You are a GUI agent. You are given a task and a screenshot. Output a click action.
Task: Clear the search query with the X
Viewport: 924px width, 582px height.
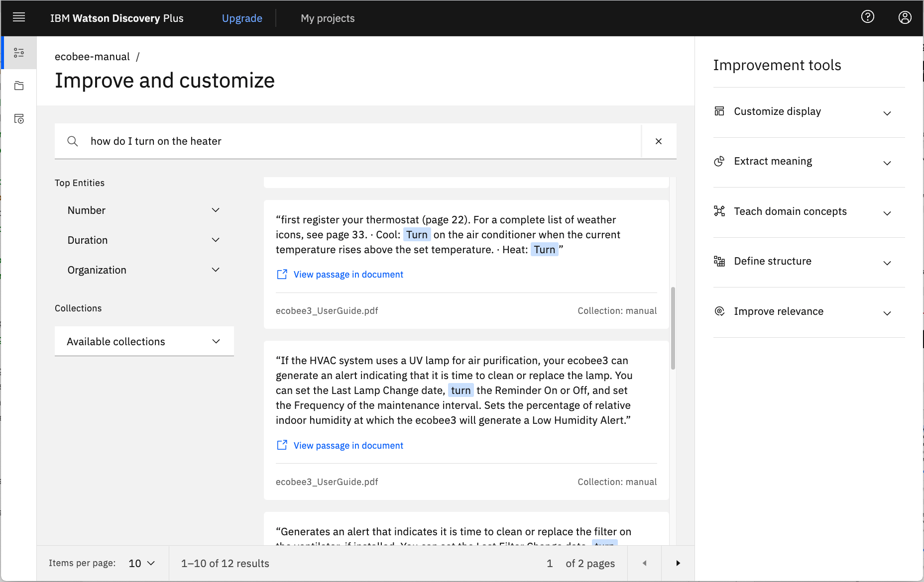[659, 141]
